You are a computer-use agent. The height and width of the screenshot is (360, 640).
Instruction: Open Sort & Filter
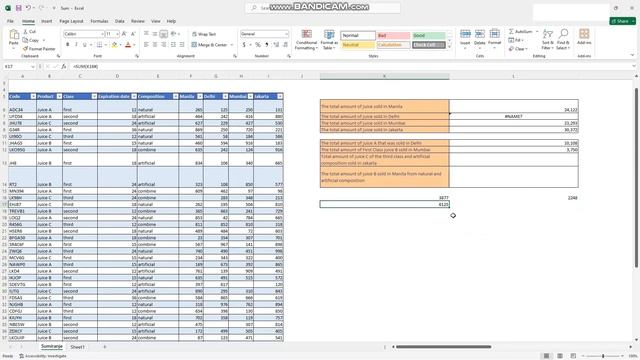click(548, 40)
